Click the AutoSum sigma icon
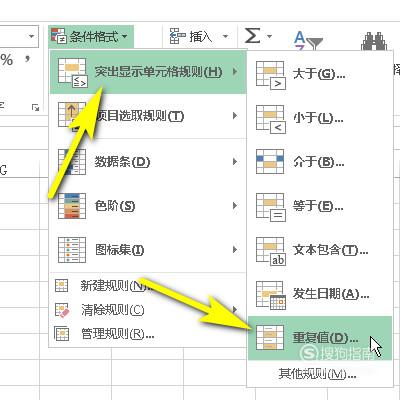Viewport: 400px width, 400px height. click(252, 35)
